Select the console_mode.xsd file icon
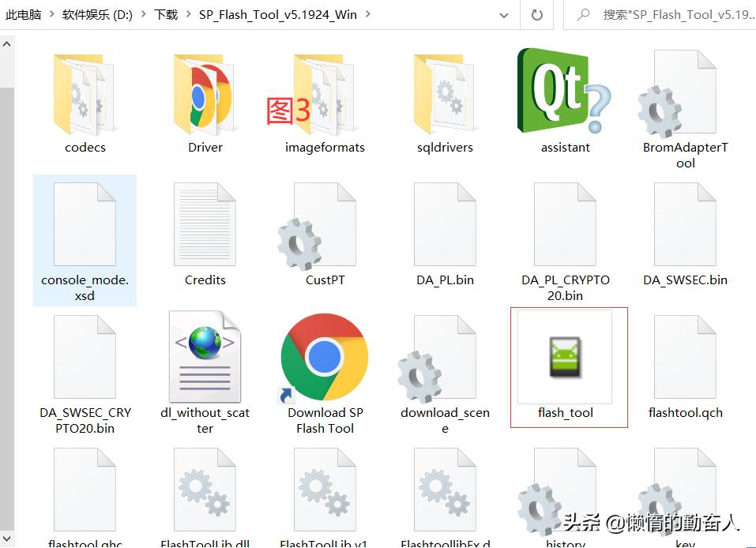Screen dimensions: 756x548 point(85,224)
